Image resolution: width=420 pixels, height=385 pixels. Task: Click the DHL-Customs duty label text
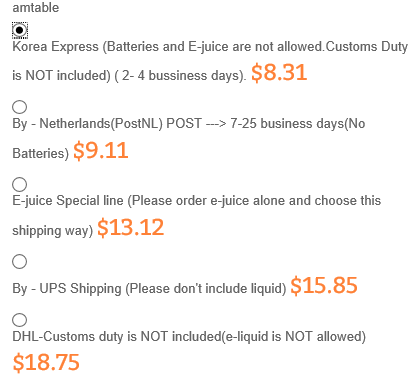[189, 337]
